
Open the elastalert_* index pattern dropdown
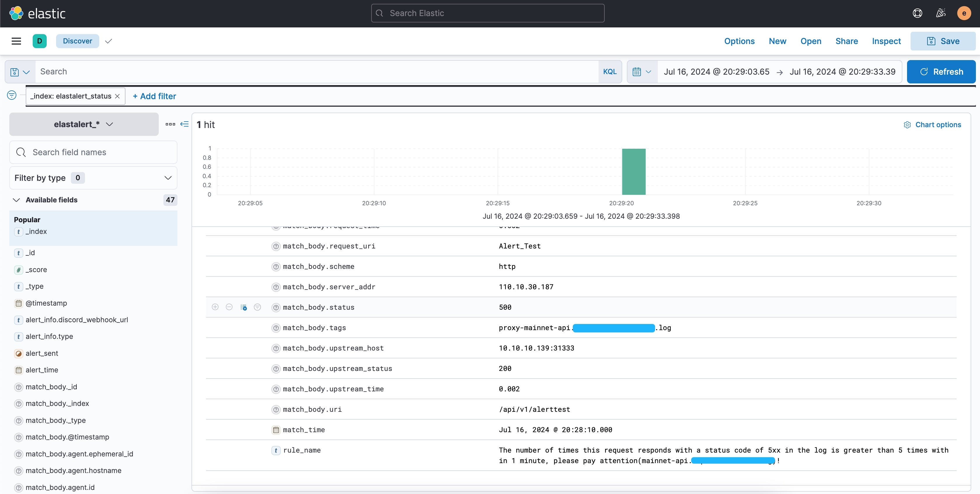(84, 124)
